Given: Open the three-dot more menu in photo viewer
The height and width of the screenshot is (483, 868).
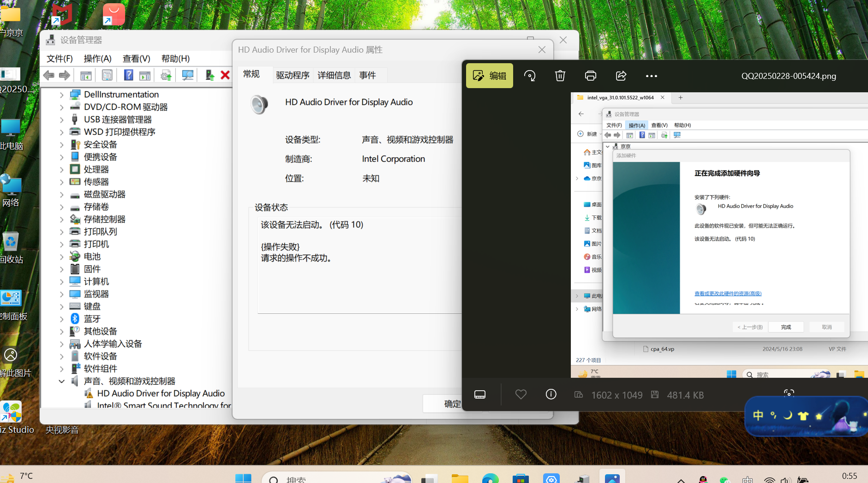Looking at the screenshot, I should pos(652,76).
